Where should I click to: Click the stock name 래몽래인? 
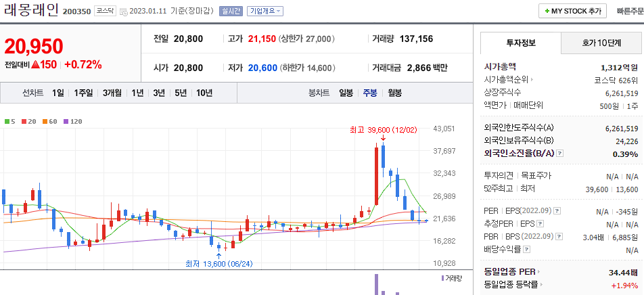(31, 10)
